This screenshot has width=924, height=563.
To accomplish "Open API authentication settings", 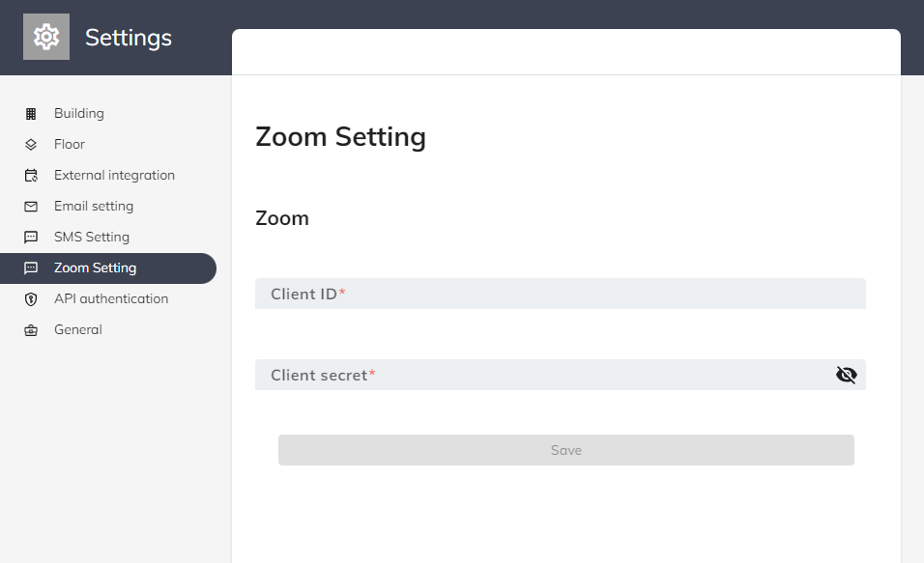I will pyautogui.click(x=111, y=299).
